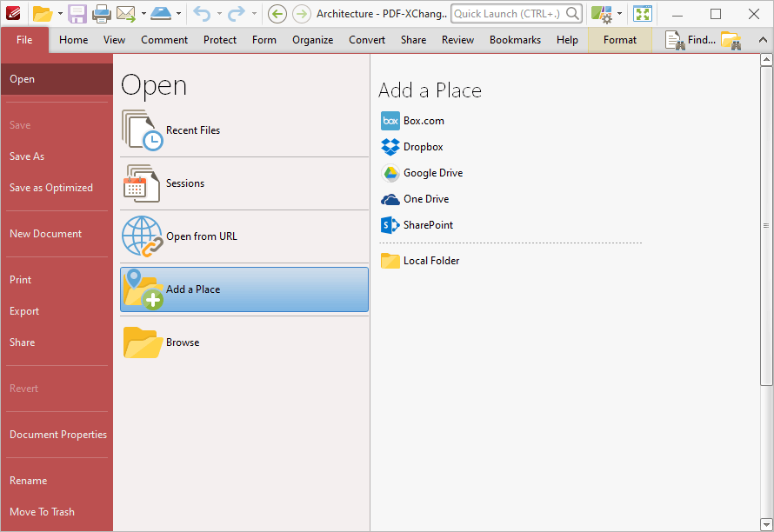Click the PDF-XChange app logo icon
Screen dimensions: 774x532
(13, 13)
